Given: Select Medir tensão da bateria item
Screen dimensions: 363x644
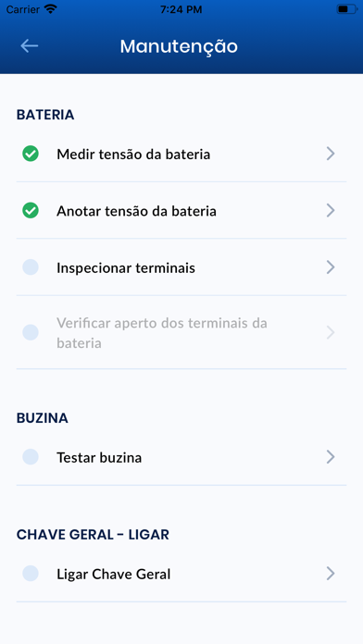Looking at the screenshot, I should [181, 154].
